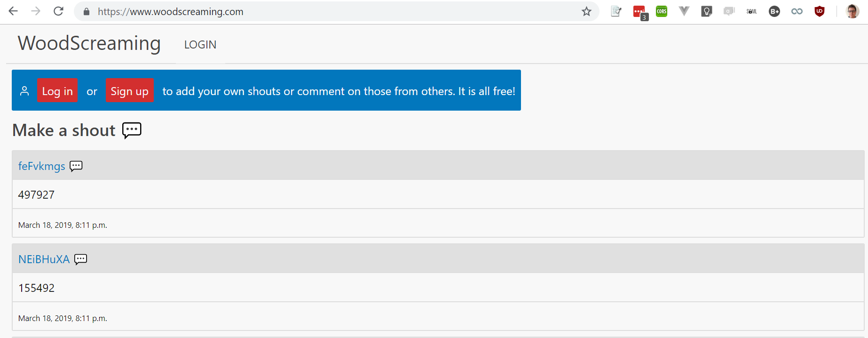Go back to the previous page

tap(13, 11)
